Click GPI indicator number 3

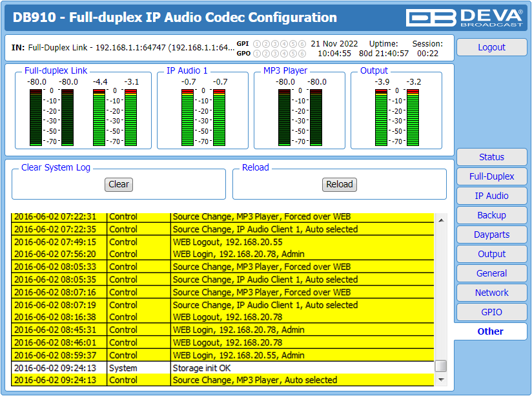(275, 44)
